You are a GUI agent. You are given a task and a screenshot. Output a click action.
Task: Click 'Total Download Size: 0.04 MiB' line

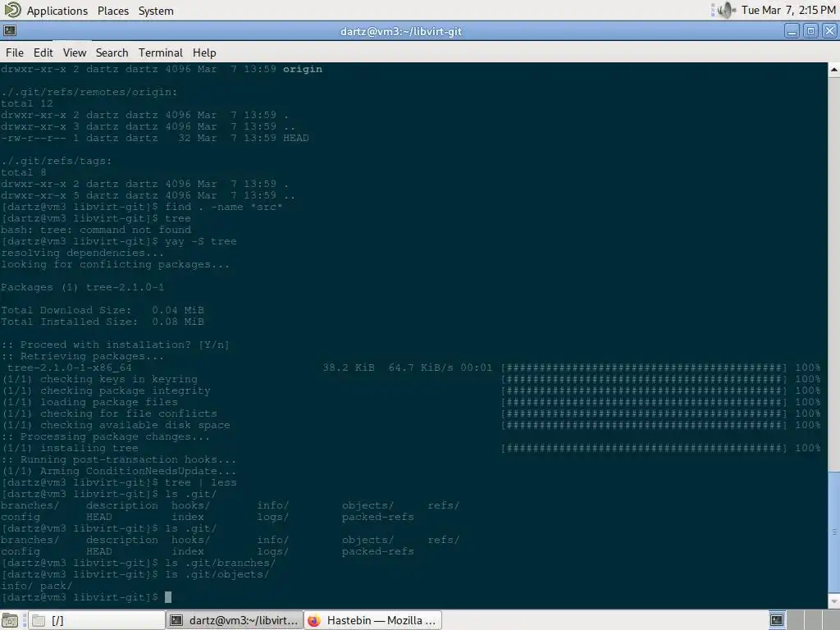[x=103, y=310]
